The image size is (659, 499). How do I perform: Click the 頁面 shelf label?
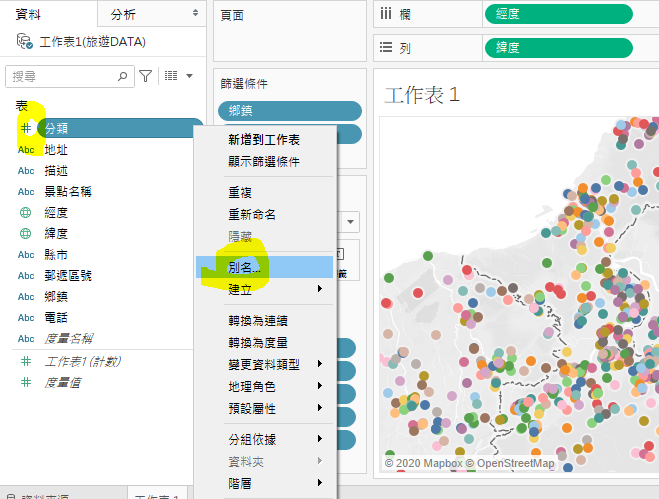(x=232, y=16)
